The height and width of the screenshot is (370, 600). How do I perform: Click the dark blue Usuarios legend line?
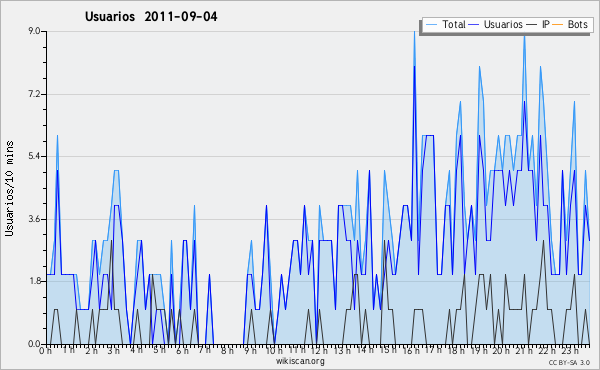click(x=474, y=25)
